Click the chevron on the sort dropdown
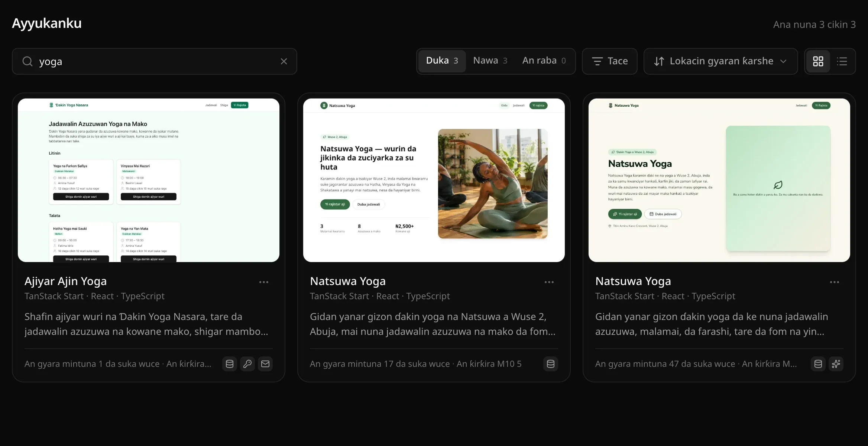 pyautogui.click(x=783, y=61)
